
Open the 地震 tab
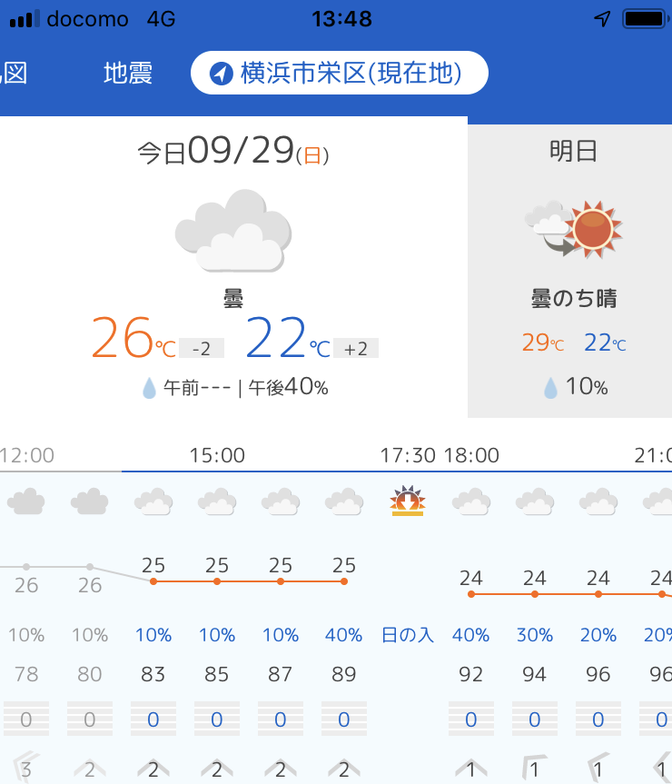128,74
